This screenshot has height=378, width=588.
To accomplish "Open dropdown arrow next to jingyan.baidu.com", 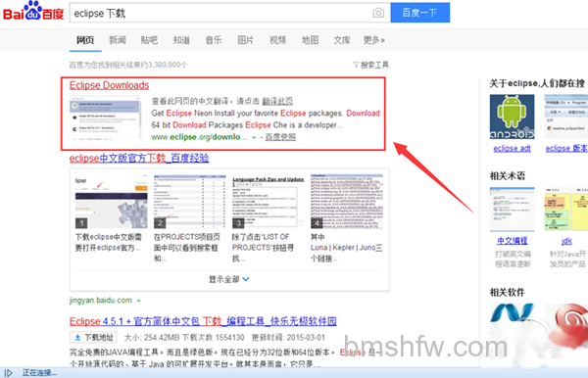I will pos(139,301).
